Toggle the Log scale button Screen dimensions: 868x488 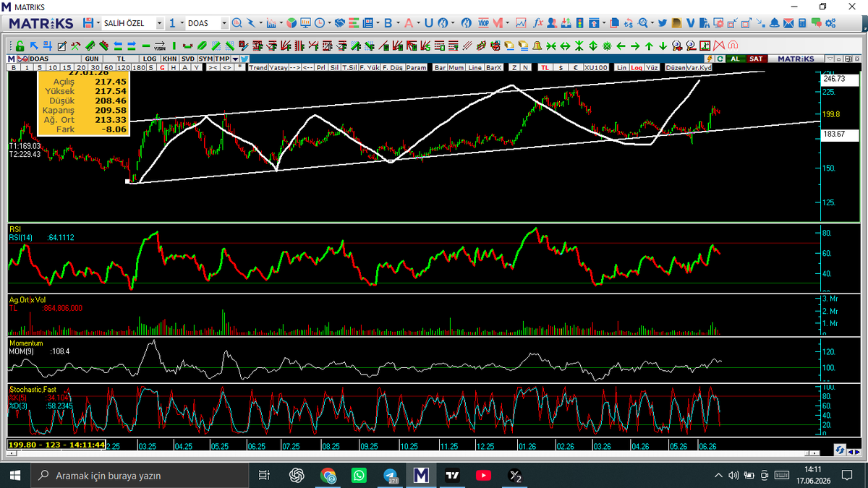[637, 67]
